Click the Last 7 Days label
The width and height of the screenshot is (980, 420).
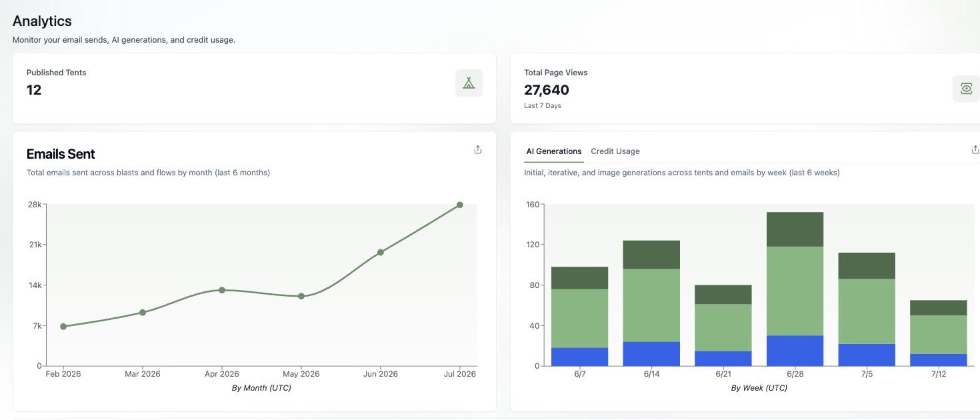click(543, 106)
